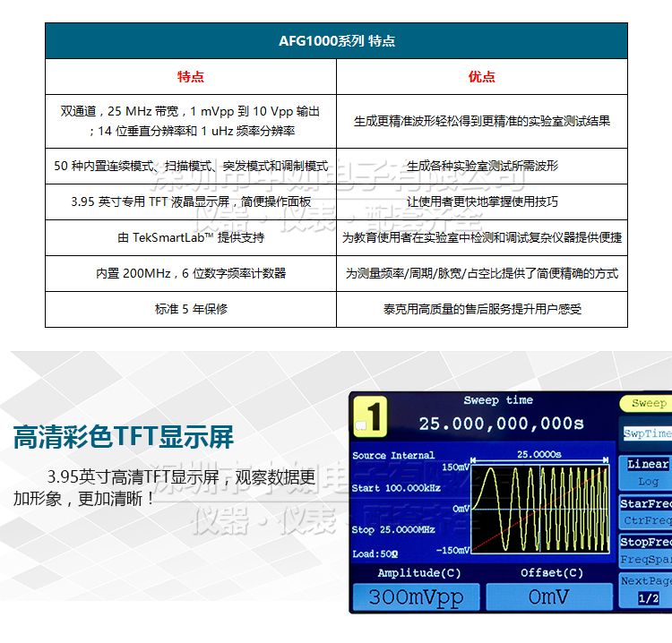Select the StopFreq/FreqSpan soft key
Image resolution: width=672 pixels, height=643 pixels.
[647, 551]
